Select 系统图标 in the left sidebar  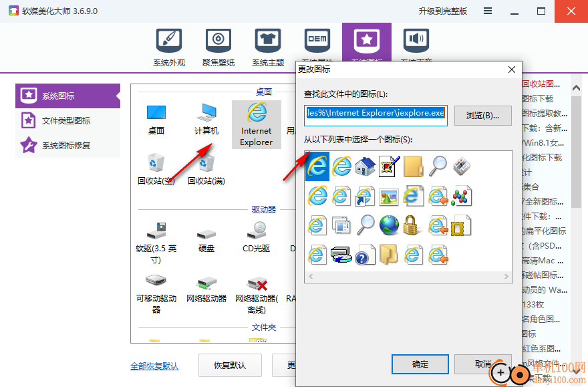(x=68, y=96)
